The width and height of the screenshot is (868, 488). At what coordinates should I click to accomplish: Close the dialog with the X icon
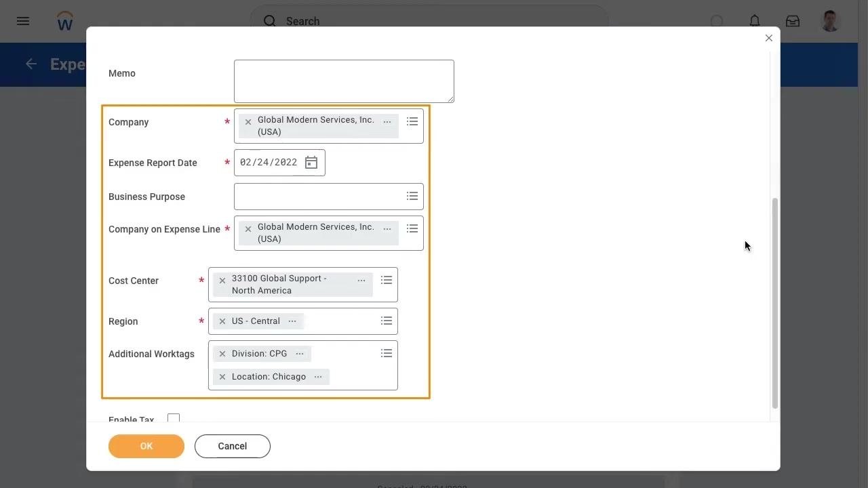[769, 38]
